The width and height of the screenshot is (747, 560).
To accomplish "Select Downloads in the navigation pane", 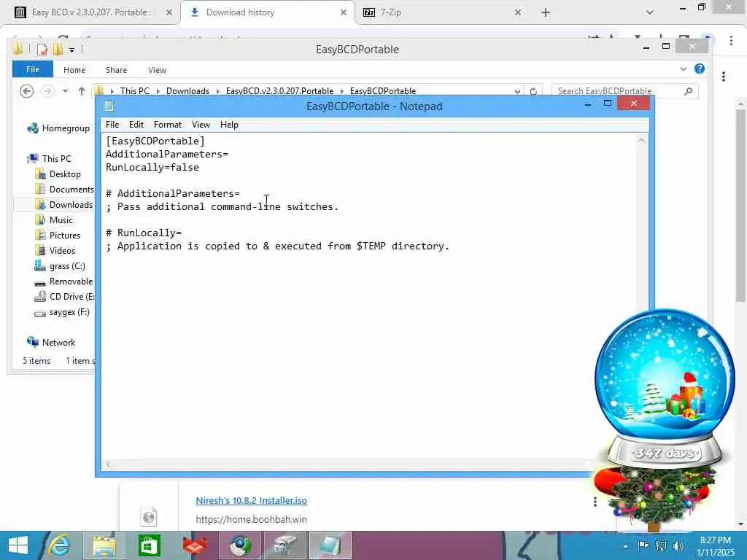I will [71, 205].
